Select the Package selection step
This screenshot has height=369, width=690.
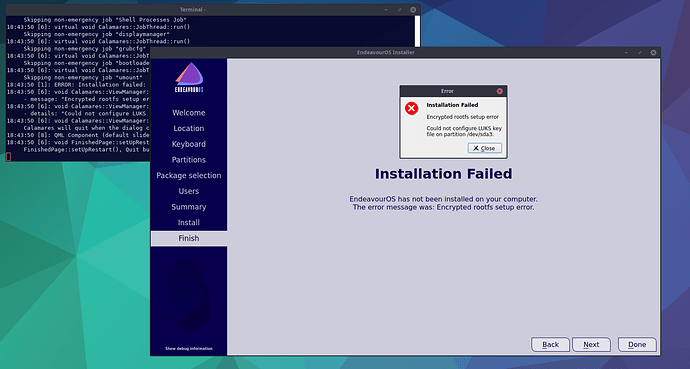pos(189,175)
